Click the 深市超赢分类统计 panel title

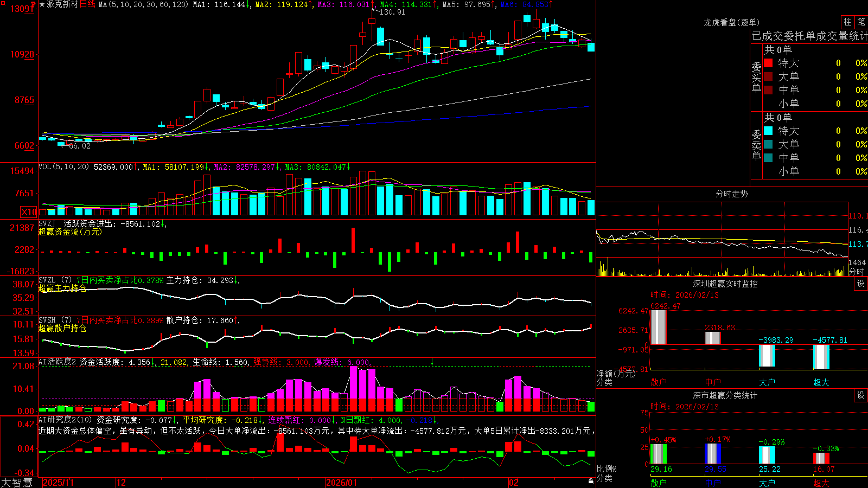[x=725, y=395]
